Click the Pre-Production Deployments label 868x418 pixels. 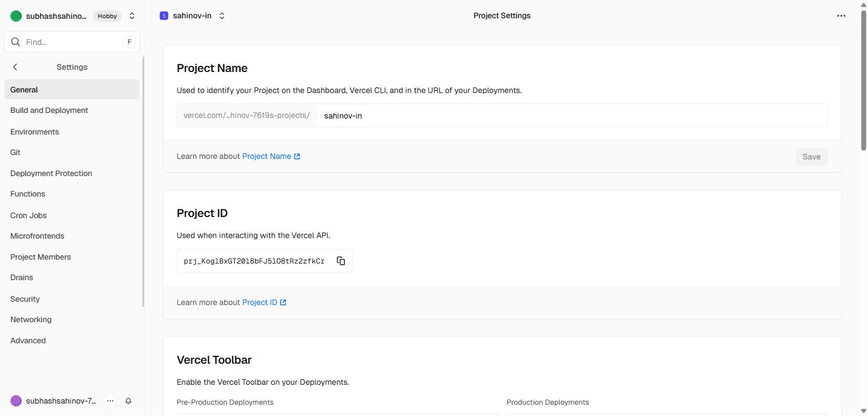pos(225,402)
